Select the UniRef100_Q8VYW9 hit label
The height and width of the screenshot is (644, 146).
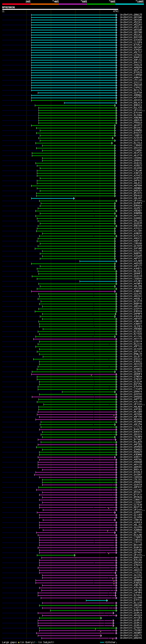click(131, 32)
